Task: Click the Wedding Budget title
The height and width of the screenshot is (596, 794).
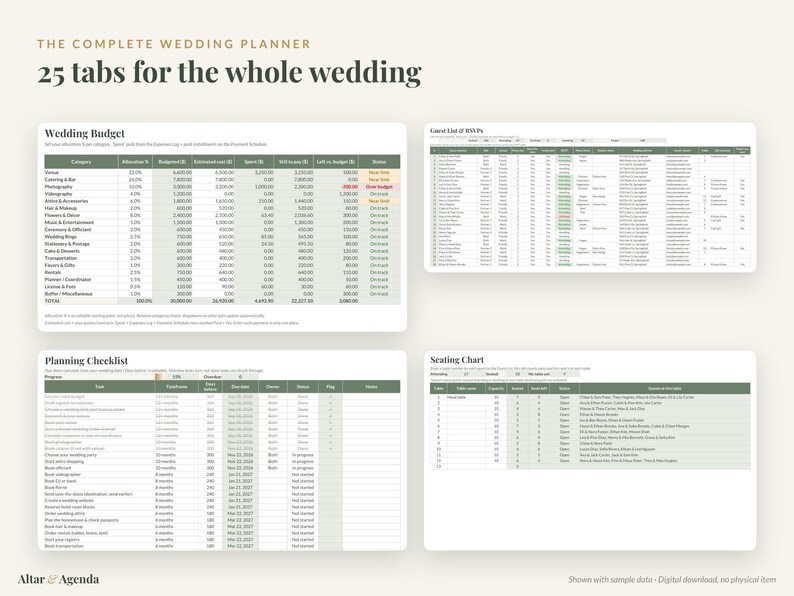Action: pyautogui.click(x=85, y=134)
